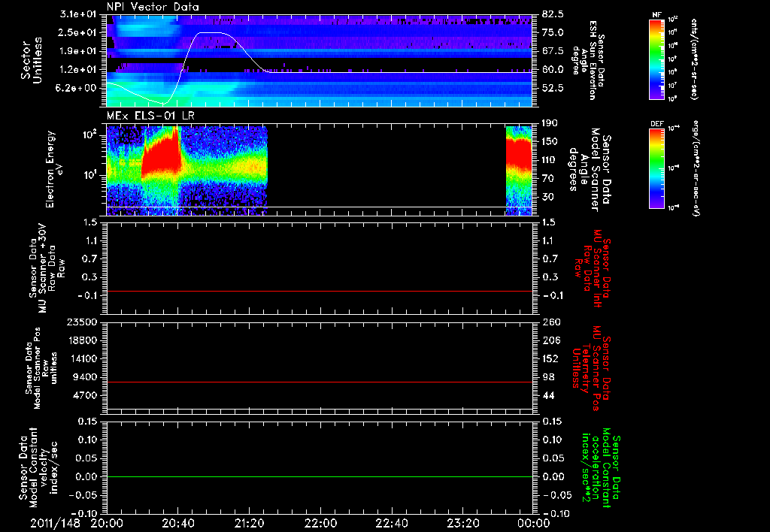The image size is (770, 532).
Task: Click the Model Scanner Pos Raw label
Action: pyautogui.click(x=41, y=368)
